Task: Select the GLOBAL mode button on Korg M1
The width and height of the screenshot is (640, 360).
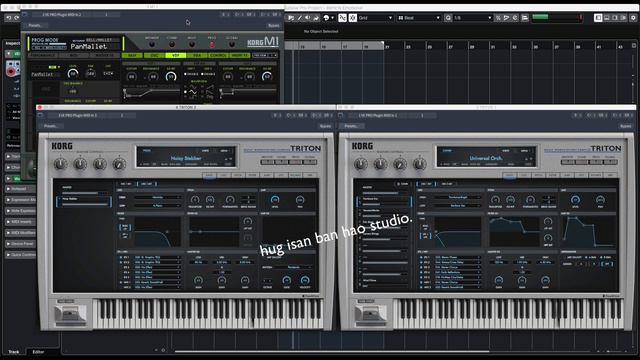Action: click(x=232, y=44)
